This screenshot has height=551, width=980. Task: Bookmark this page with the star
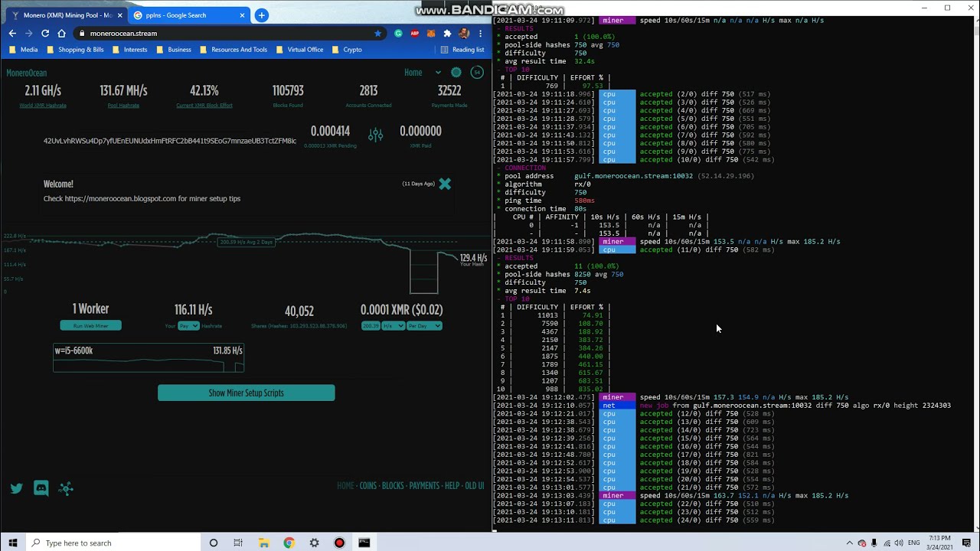coord(377,34)
